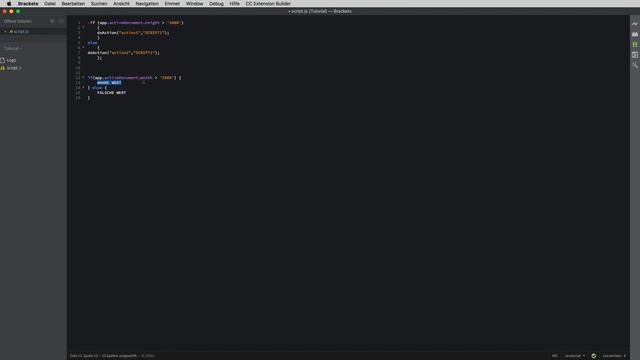Collapse the code fold arrow at line 14
The height and width of the screenshot is (360, 640).
84,87
